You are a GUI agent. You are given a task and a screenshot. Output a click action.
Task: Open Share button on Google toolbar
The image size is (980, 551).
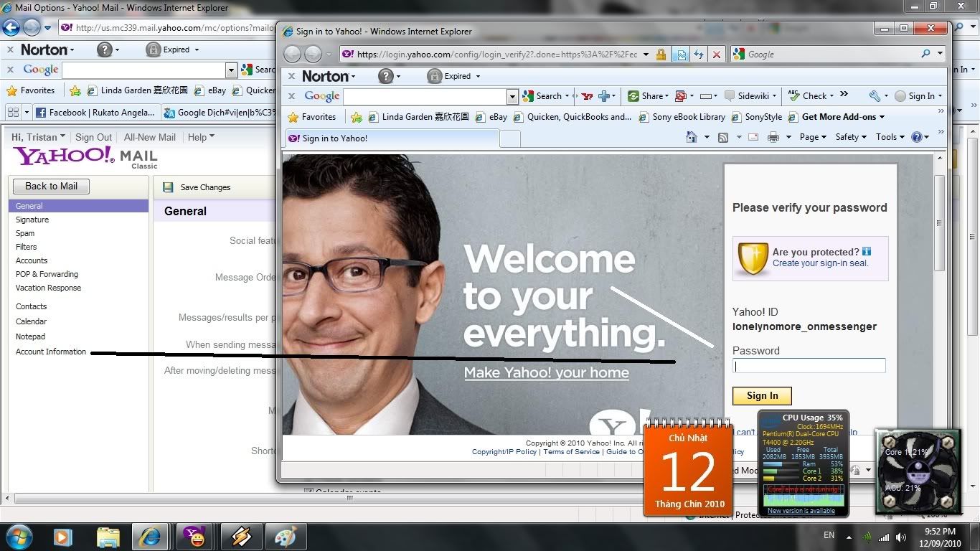click(x=647, y=96)
